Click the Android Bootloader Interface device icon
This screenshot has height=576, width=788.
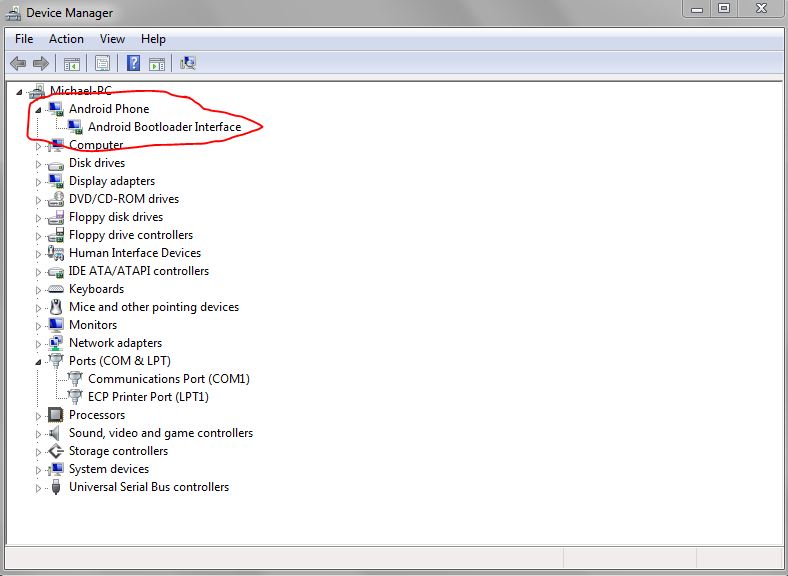click(75, 127)
